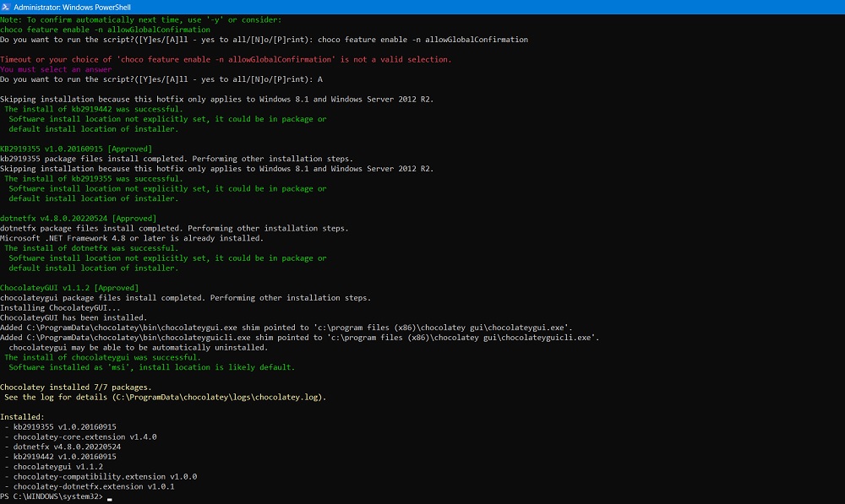Image resolution: width=845 pixels, height=504 pixels.
Task: Click the Timeout invalid selection error message
Action: tap(224, 59)
